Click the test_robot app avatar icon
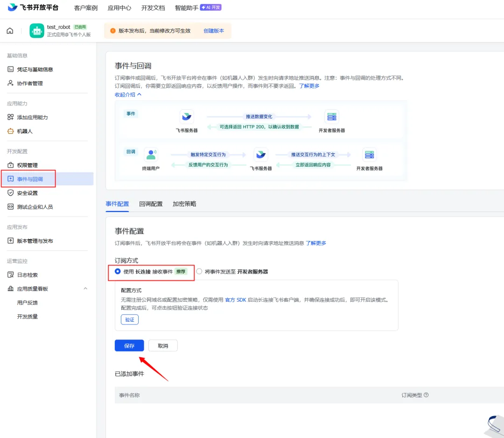 pyautogui.click(x=37, y=31)
